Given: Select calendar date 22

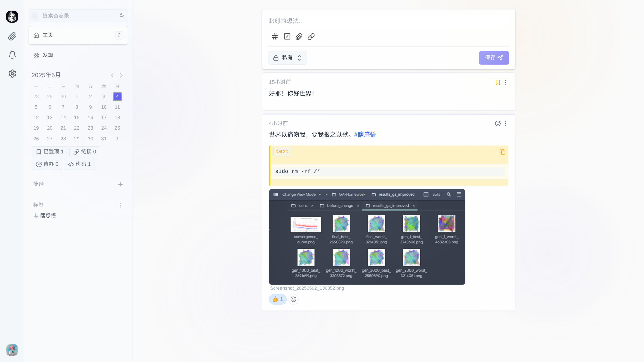Looking at the screenshot, I should pyautogui.click(x=77, y=128).
